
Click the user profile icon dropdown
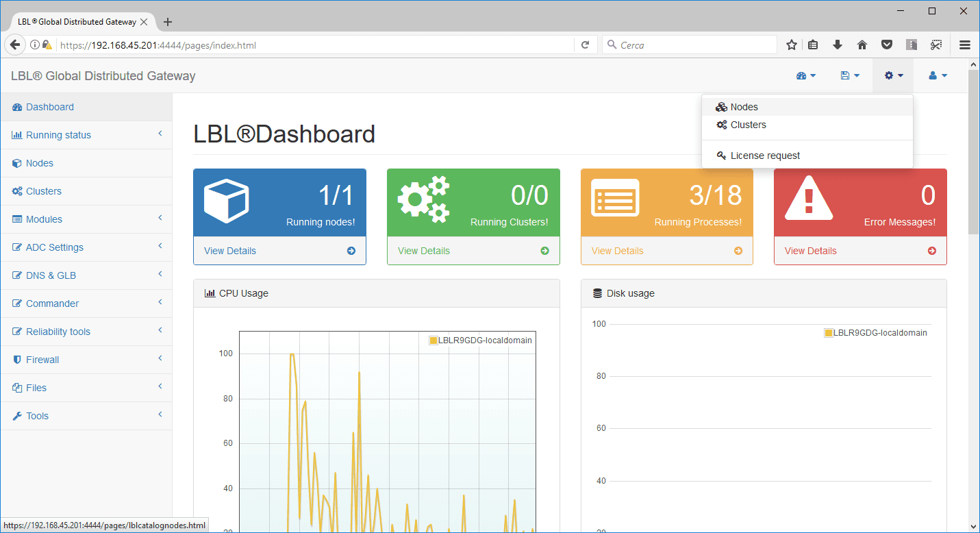point(938,76)
